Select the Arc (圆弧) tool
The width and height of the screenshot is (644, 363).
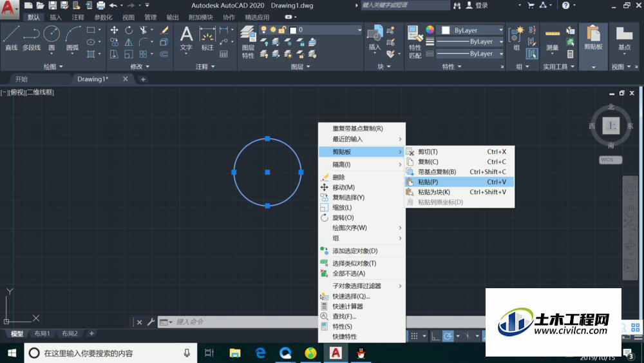(x=73, y=38)
